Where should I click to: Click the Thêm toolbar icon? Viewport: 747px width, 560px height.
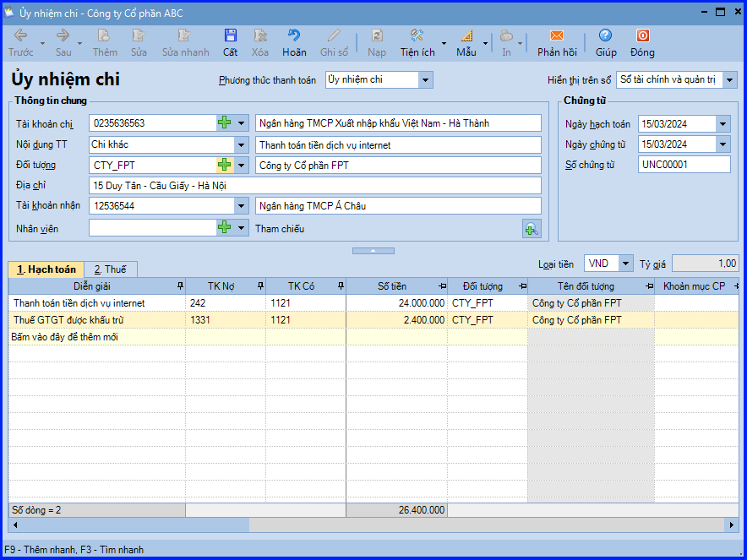104,42
